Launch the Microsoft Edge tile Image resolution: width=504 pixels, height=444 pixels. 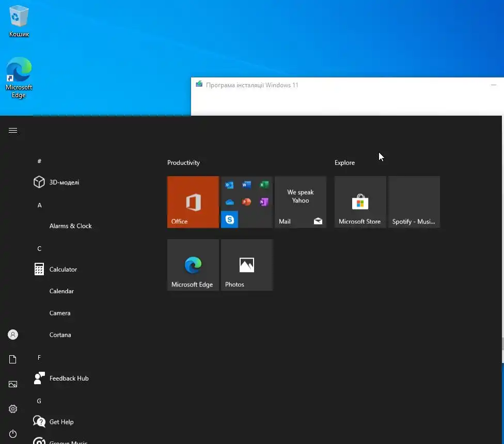[193, 265]
